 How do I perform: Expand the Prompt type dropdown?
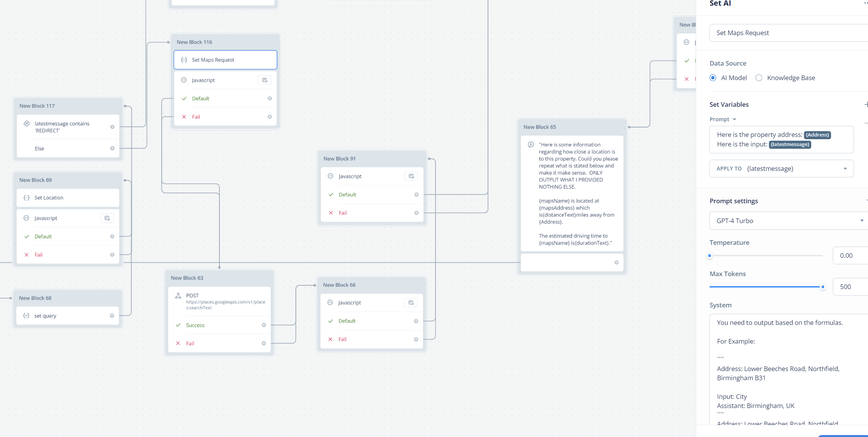pos(723,119)
